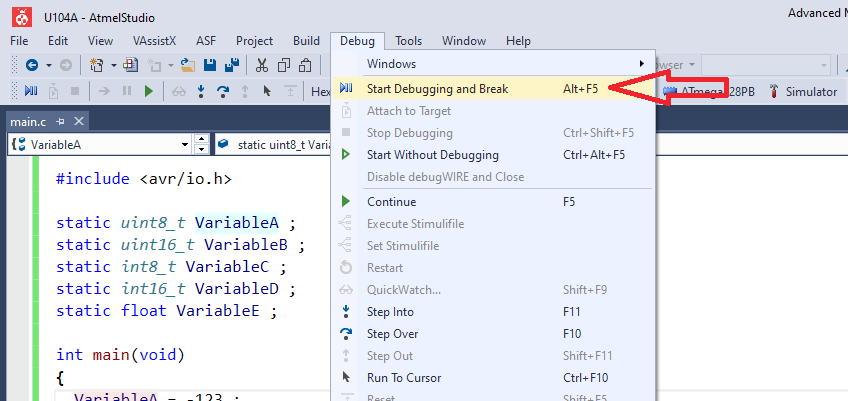
Task: Click the Save All toolbar icon
Action: pyautogui.click(x=231, y=65)
